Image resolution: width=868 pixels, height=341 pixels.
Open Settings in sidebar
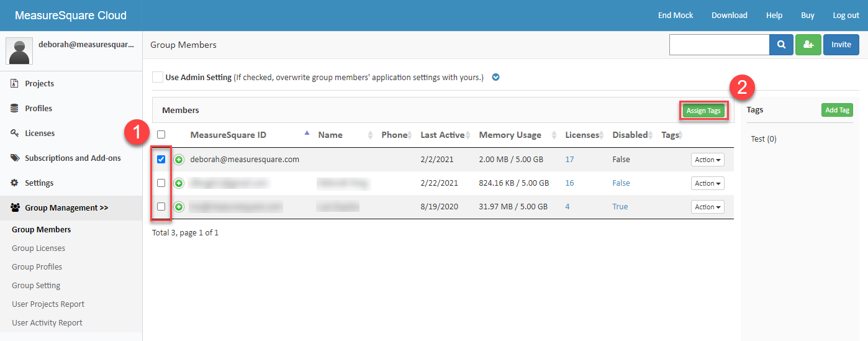coord(39,183)
